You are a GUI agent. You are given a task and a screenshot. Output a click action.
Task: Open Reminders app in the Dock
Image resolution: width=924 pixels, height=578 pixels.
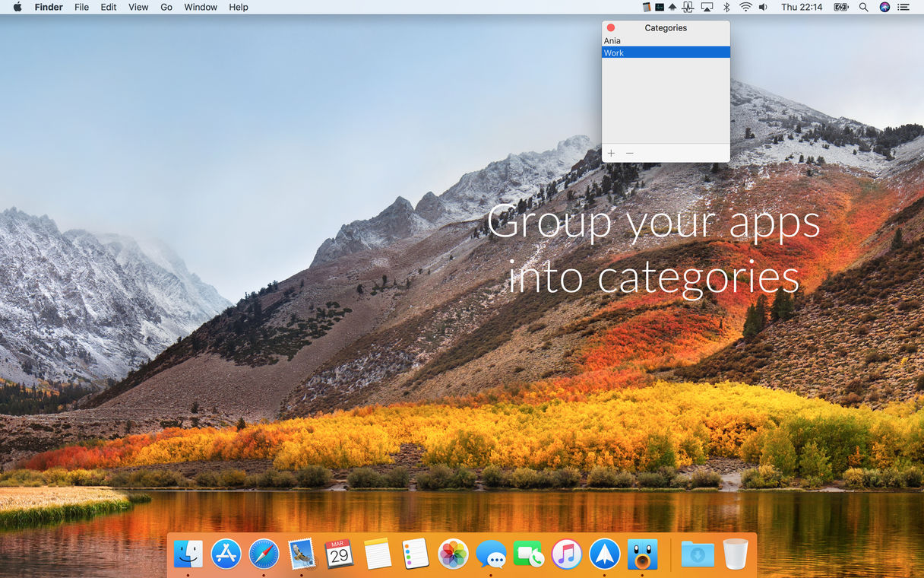416,554
